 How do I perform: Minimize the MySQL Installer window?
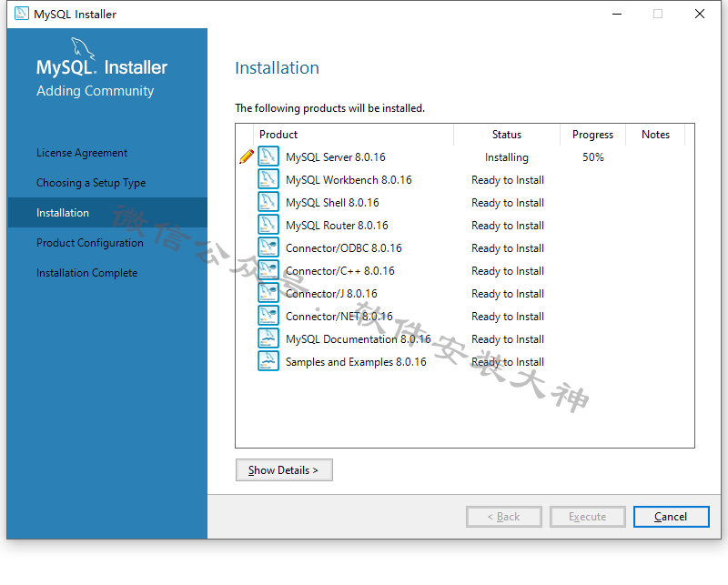(617, 14)
